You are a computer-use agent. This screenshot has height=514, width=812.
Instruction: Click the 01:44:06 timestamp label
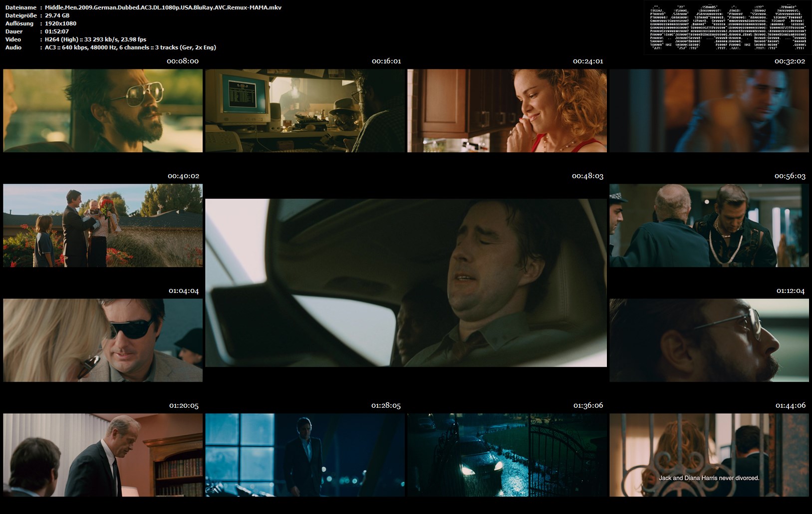coord(791,406)
